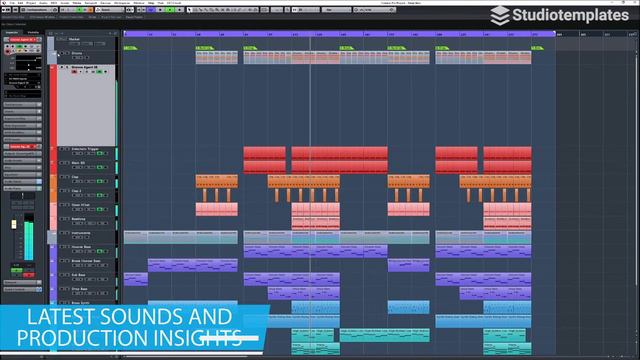640x360 pixels.
Task: Collapse the Instruments folder track
Action: pos(52,233)
